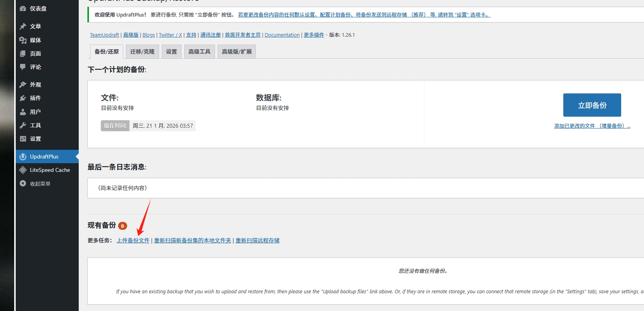Click the 添加已更改的文件 incremental backup link
Image resolution: width=644 pixels, height=311 pixels.
click(592, 126)
